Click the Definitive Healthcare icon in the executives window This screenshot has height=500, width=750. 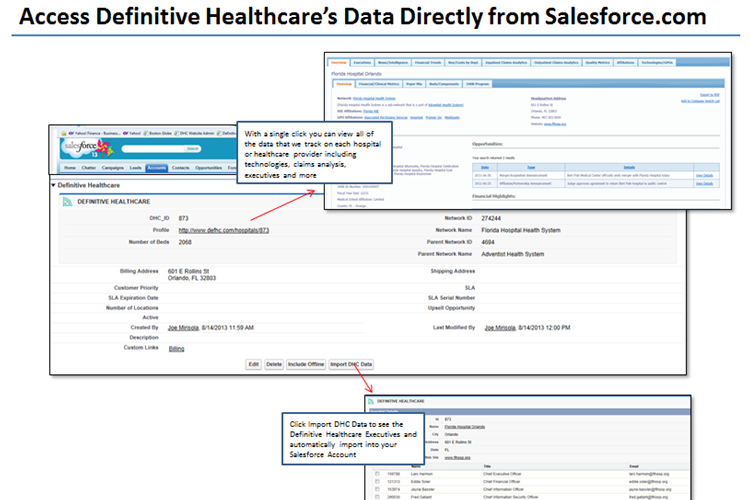click(371, 401)
